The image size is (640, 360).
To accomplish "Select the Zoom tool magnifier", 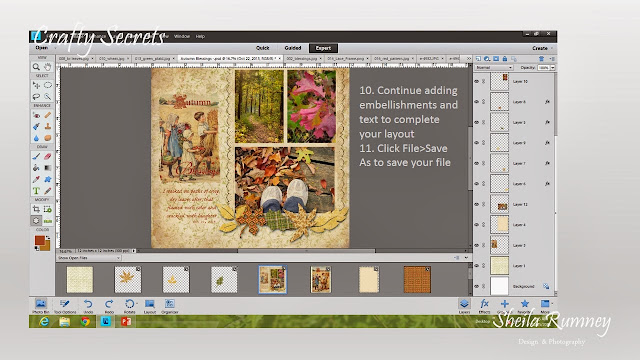I will (x=36, y=67).
